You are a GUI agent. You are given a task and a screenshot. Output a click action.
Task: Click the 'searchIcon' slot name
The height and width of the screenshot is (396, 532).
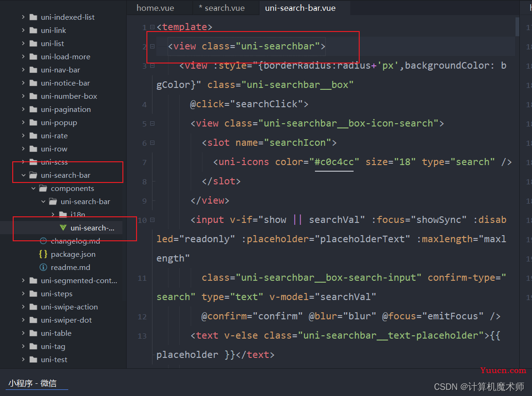point(298,143)
